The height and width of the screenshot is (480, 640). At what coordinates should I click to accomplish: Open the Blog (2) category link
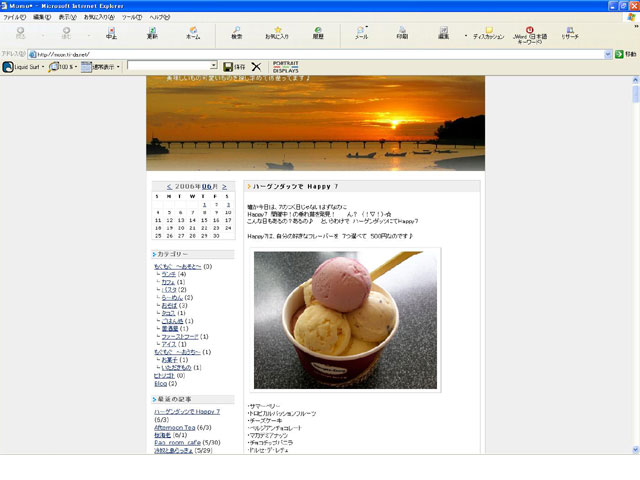coord(160,384)
